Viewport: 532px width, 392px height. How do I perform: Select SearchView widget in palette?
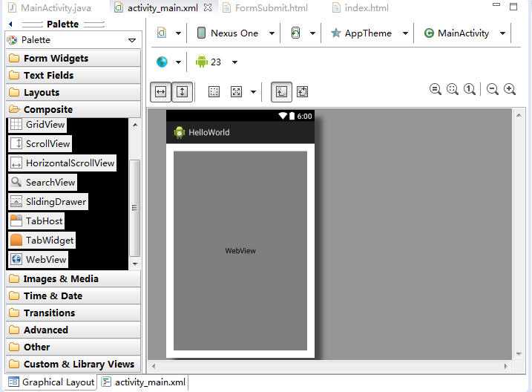click(x=42, y=183)
